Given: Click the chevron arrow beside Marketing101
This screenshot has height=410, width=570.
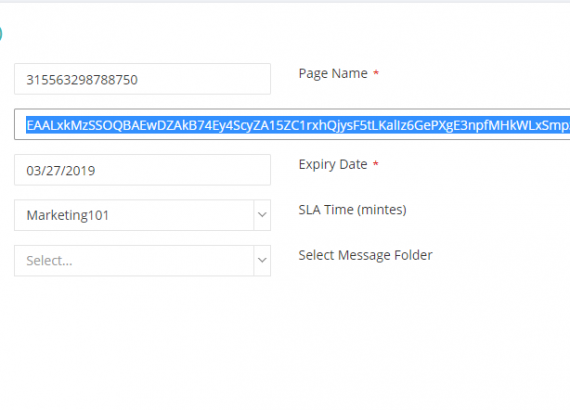Looking at the screenshot, I should tap(262, 215).
